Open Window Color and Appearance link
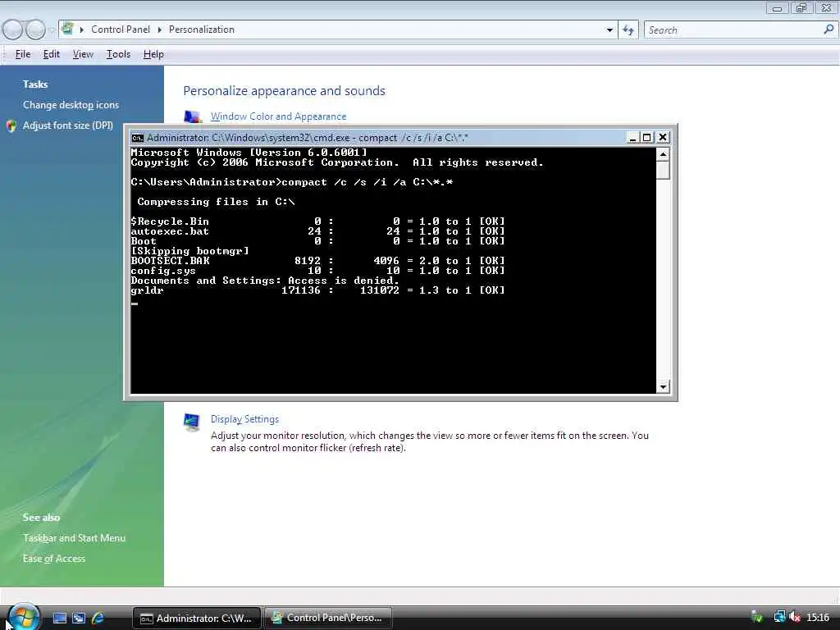The width and height of the screenshot is (840, 630). click(279, 116)
